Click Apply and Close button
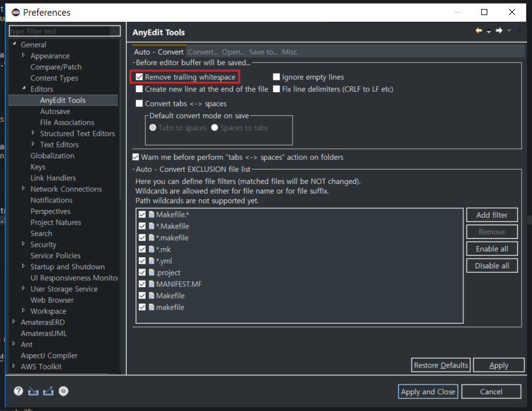Viewport: 532px width, 411px height. [428, 392]
